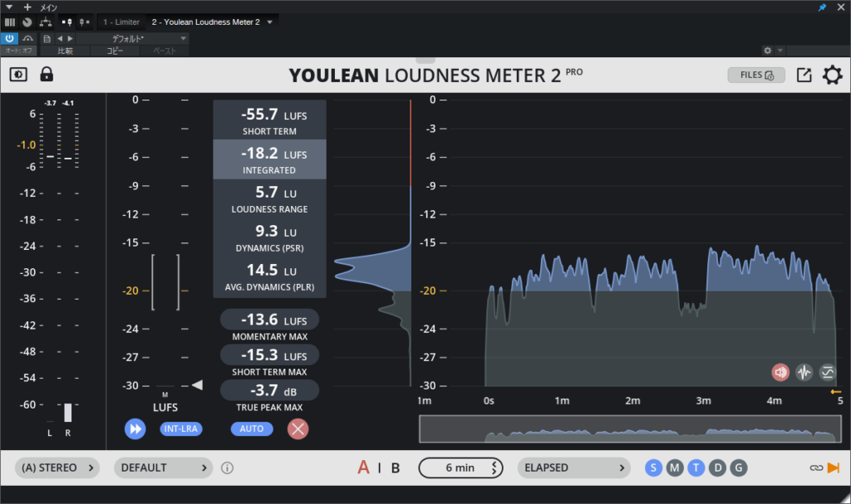Image resolution: width=851 pixels, height=504 pixels.
Task: Click the timeline overview thumbnail
Action: (x=630, y=429)
